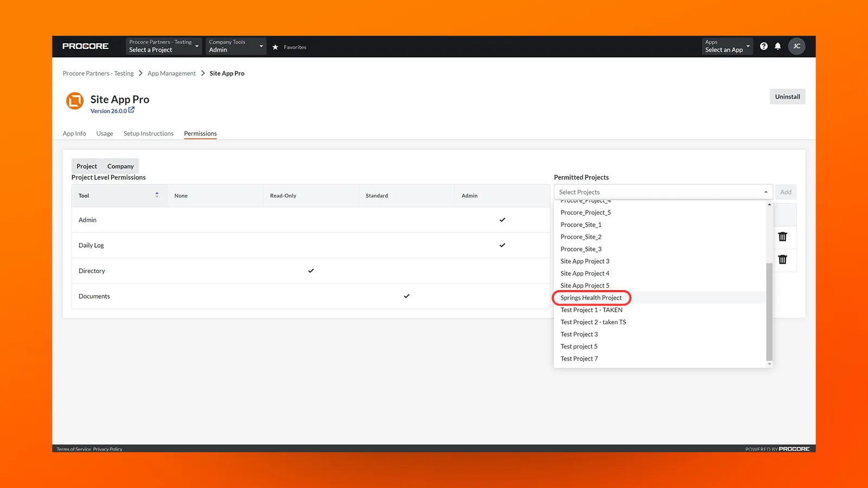Switch to the Usage tab
Viewport: 868px width, 488px height.
105,133
